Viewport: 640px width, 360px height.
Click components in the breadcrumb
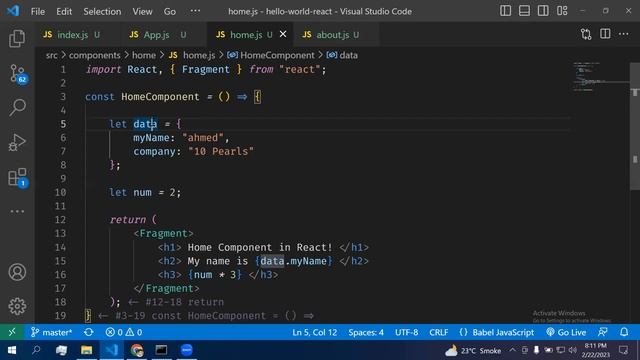click(94, 55)
